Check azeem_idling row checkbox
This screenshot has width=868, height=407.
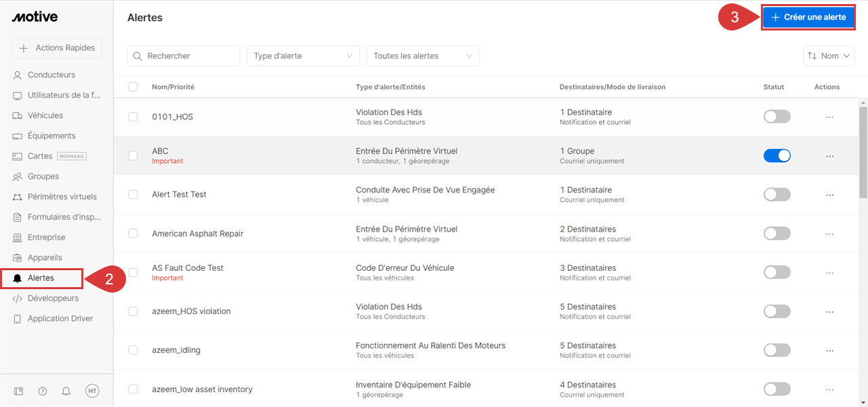[x=133, y=350]
